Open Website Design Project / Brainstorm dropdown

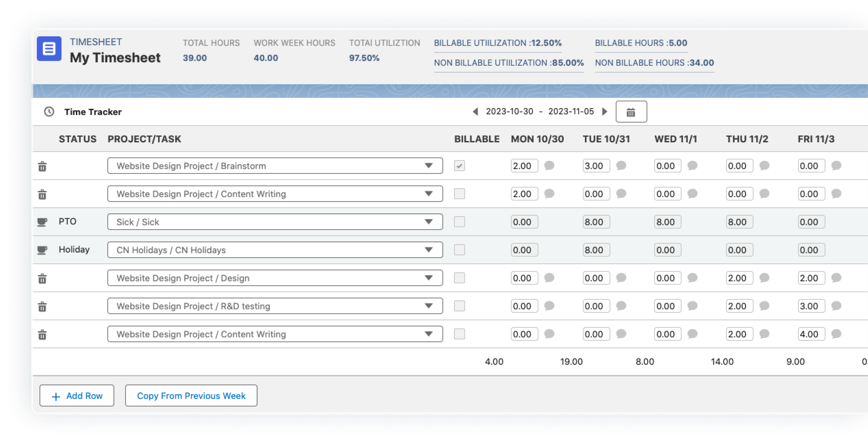pos(275,166)
